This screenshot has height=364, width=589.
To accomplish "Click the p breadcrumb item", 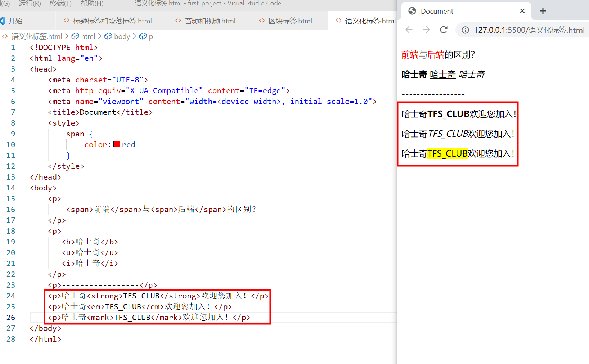I will coord(151,37).
